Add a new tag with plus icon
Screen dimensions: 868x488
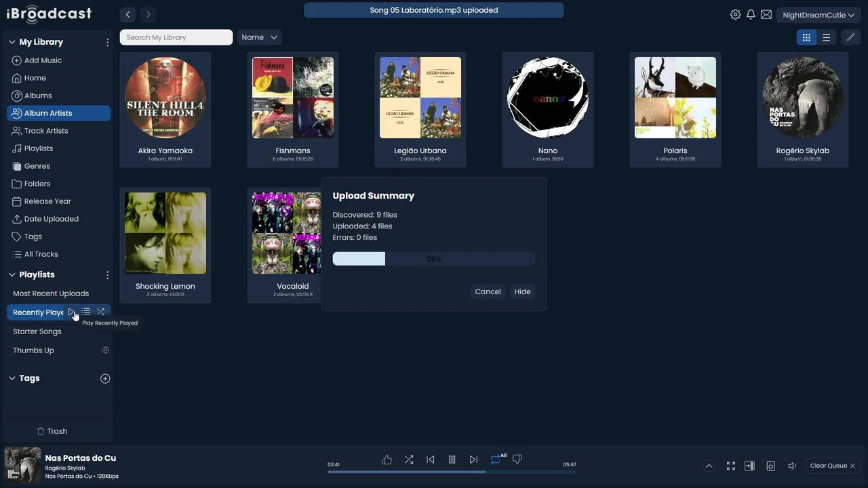105,379
